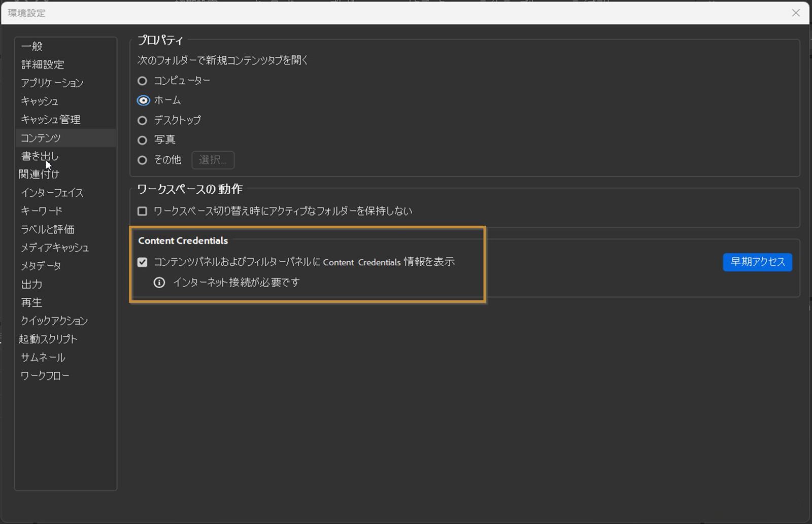Pick the デスクトップ radio option
Image resolution: width=812 pixels, height=524 pixels.
pos(143,120)
